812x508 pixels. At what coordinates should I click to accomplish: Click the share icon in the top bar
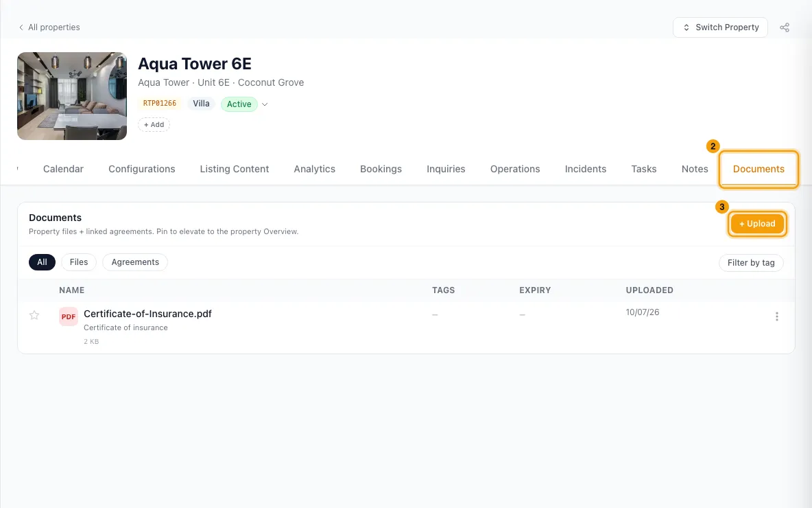[x=785, y=27]
